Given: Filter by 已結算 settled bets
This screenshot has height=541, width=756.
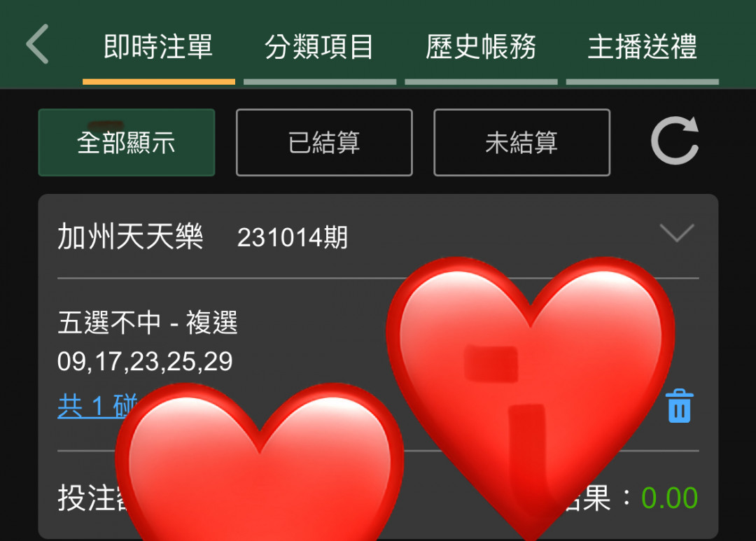Looking at the screenshot, I should click(x=324, y=143).
